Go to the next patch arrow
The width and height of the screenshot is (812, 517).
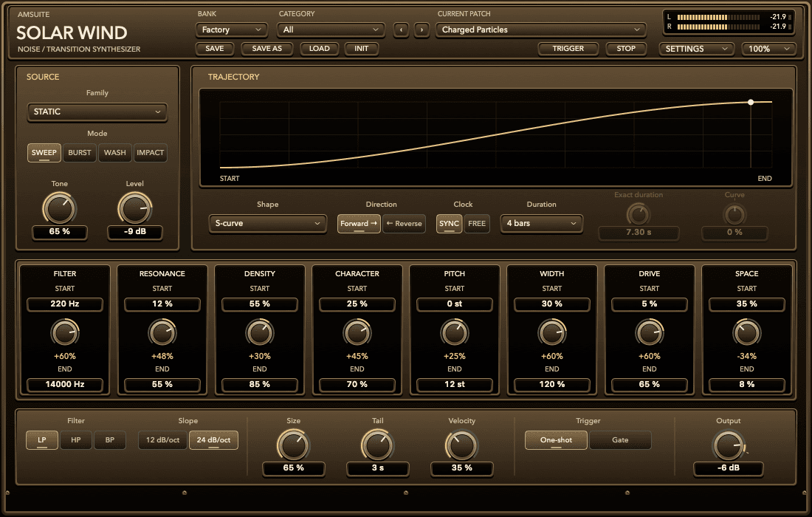click(x=422, y=30)
